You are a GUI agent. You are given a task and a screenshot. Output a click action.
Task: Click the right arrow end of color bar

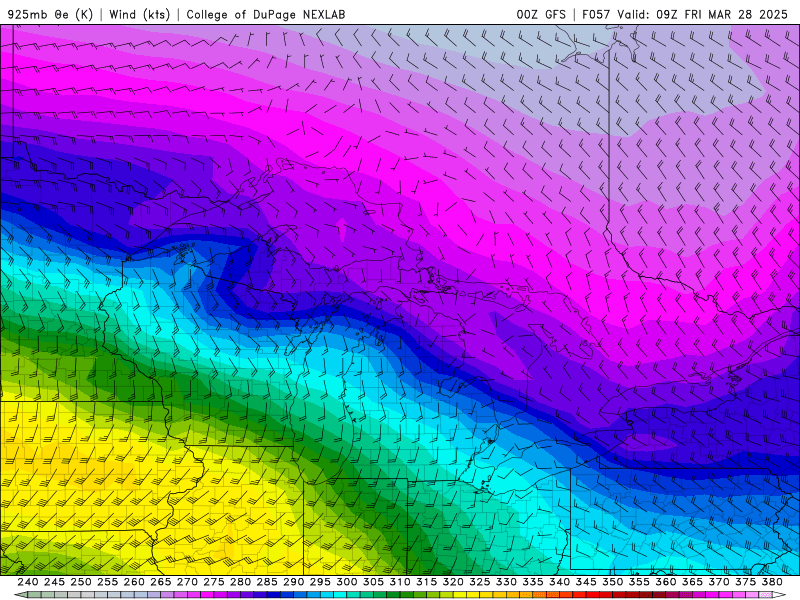tap(779, 595)
